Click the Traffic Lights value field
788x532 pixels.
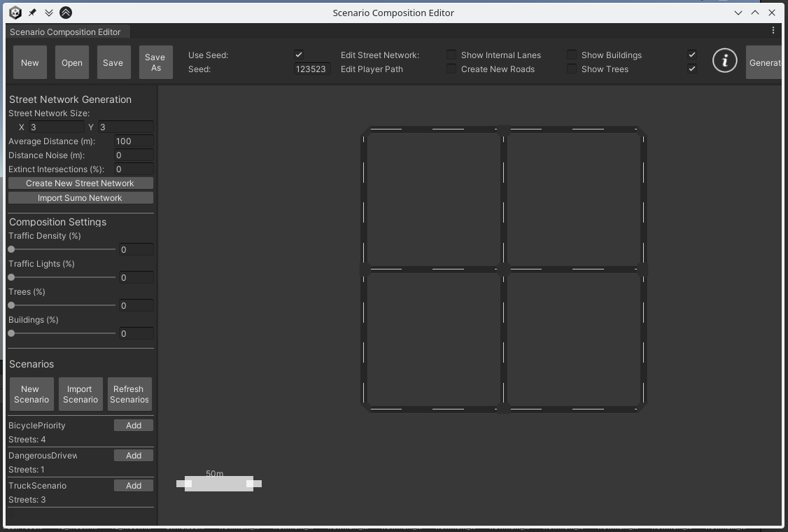pos(136,278)
